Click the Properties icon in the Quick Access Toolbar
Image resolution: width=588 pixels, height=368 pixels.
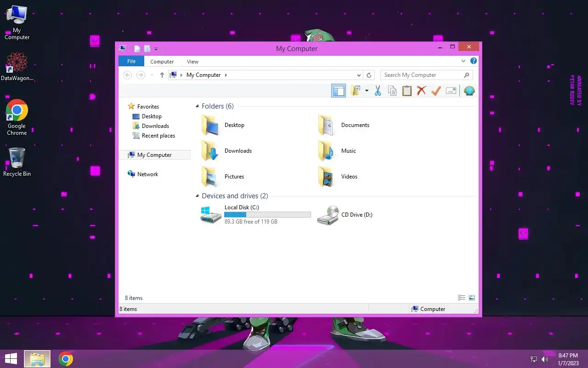pyautogui.click(x=137, y=48)
